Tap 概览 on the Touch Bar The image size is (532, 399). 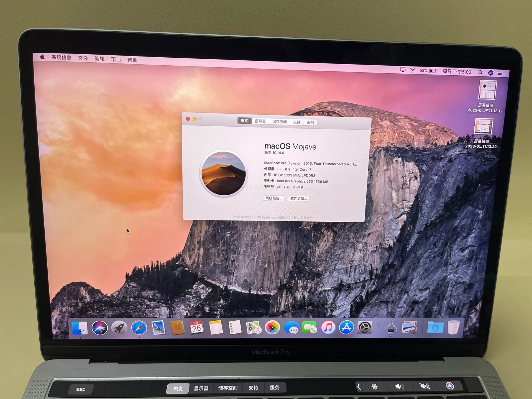pos(178,388)
